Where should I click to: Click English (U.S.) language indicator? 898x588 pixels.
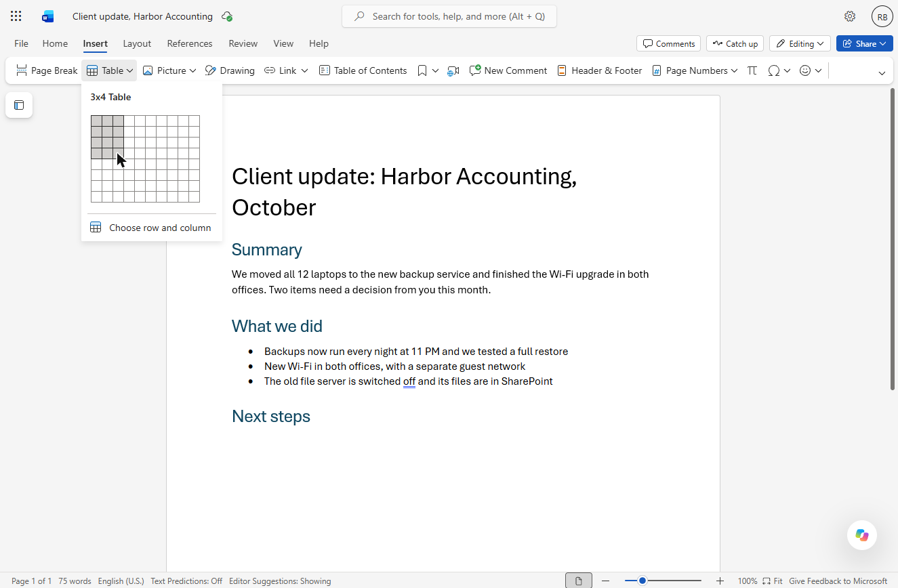tap(121, 581)
